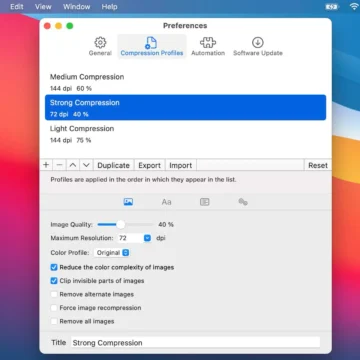Switch to Compression Profiles tab
360x360 pixels.
[152, 47]
